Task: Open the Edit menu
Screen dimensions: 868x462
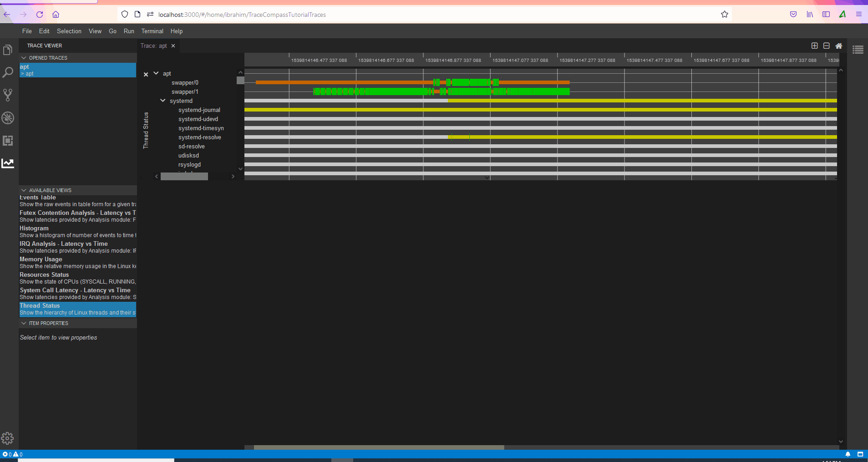Action: [44, 31]
